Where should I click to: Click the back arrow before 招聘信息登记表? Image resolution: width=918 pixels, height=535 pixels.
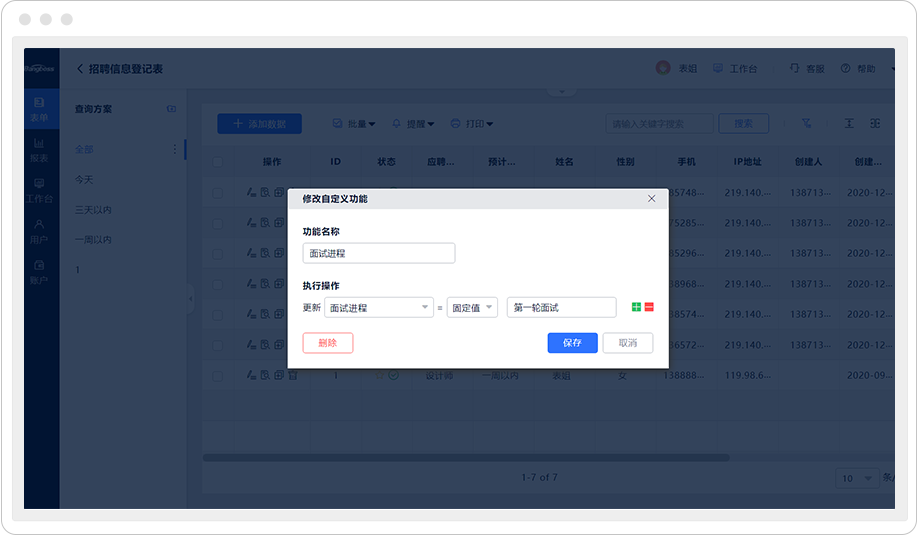[80, 69]
